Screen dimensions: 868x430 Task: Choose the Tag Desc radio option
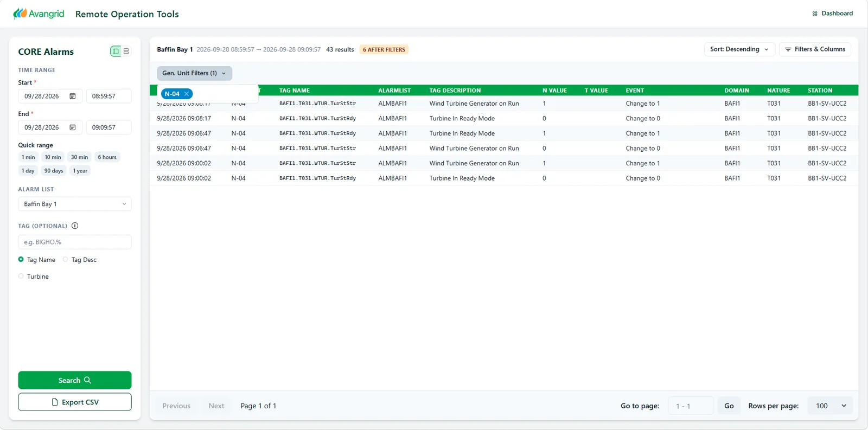click(66, 260)
